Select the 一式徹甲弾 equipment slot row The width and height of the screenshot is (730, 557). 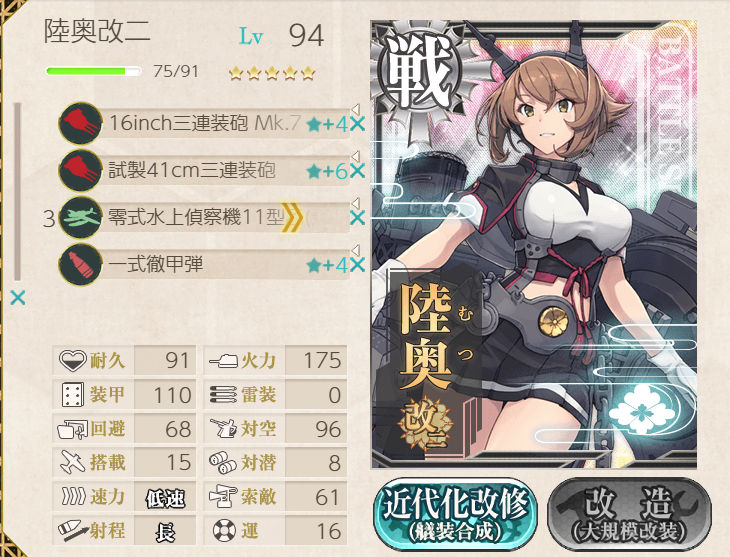click(x=205, y=265)
